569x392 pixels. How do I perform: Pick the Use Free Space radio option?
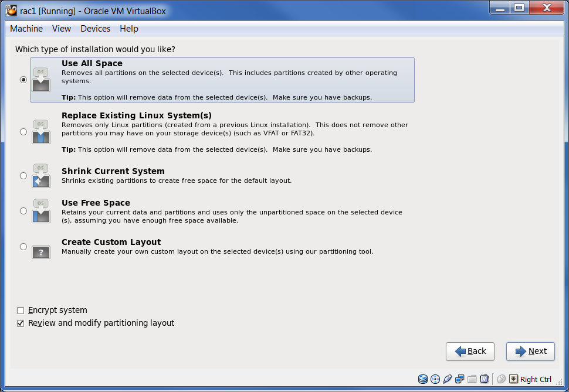click(23, 210)
